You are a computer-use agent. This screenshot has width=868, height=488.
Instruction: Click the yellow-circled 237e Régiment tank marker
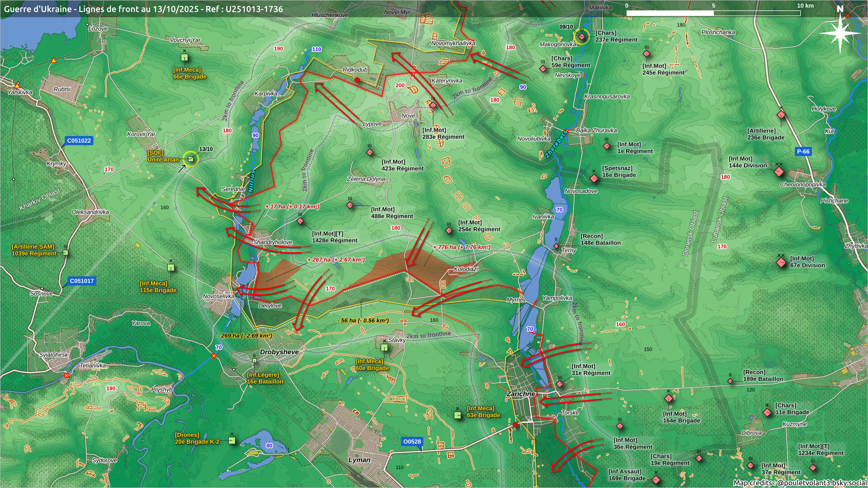point(582,36)
